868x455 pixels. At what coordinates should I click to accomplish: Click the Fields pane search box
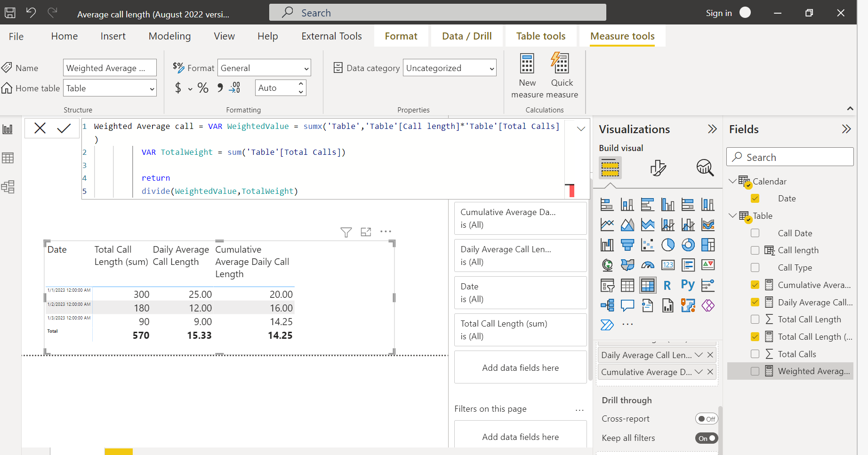[x=790, y=157]
